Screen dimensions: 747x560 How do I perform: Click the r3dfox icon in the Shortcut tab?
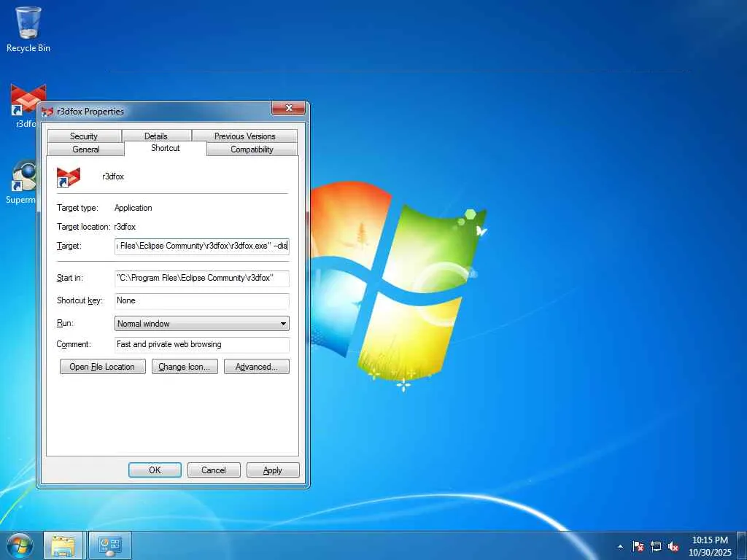[69, 177]
